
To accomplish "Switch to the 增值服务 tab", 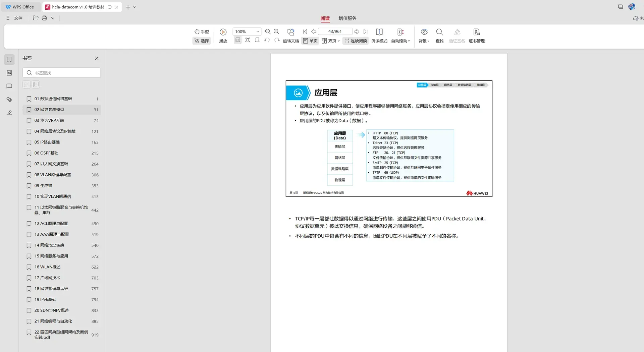I will [347, 18].
